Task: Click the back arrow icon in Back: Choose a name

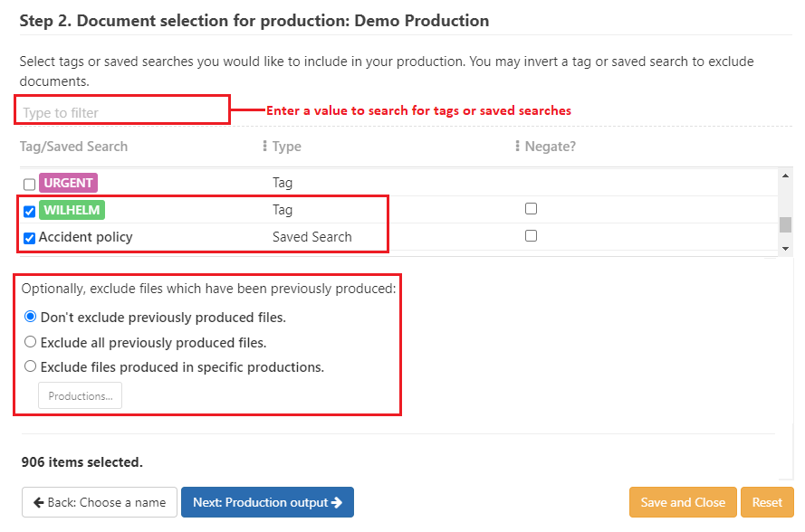Action: 39,502
